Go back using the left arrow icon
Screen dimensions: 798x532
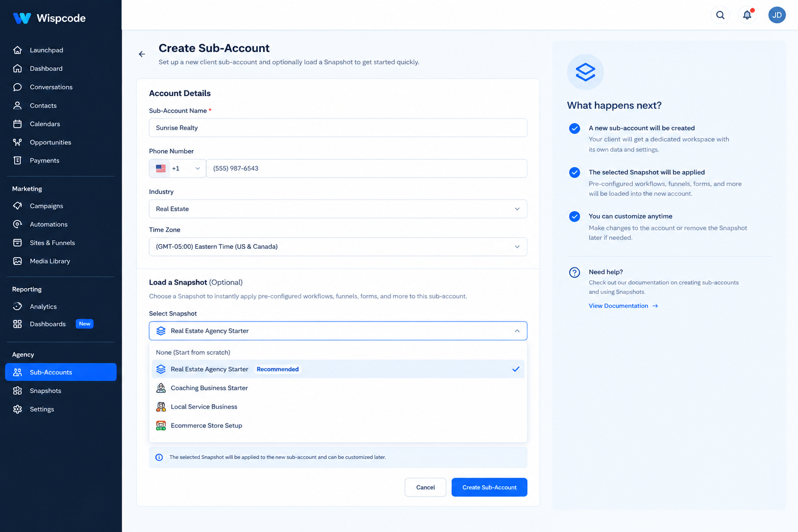tap(142, 54)
